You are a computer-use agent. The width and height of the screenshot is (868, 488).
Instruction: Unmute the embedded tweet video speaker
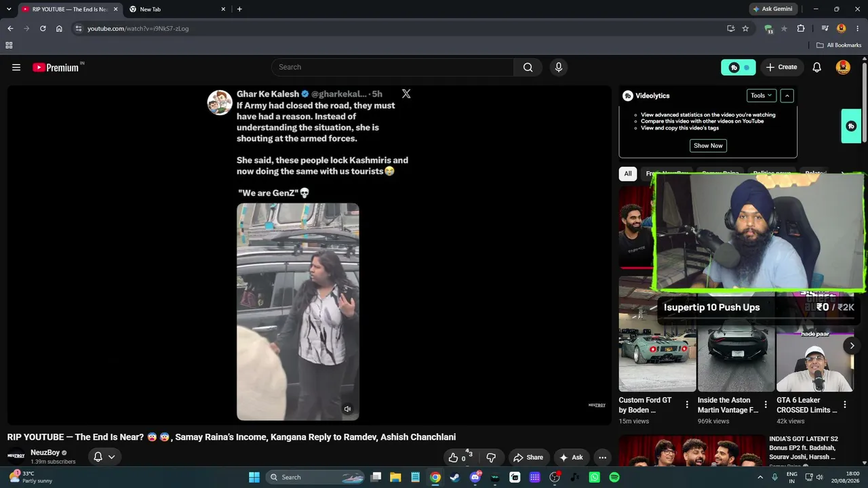[x=347, y=409]
